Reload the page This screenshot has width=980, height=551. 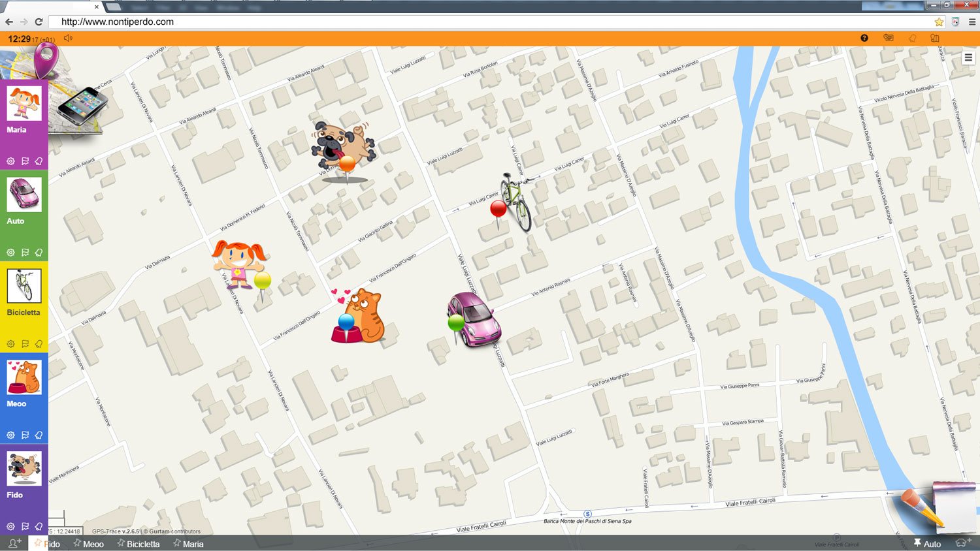coord(39,22)
